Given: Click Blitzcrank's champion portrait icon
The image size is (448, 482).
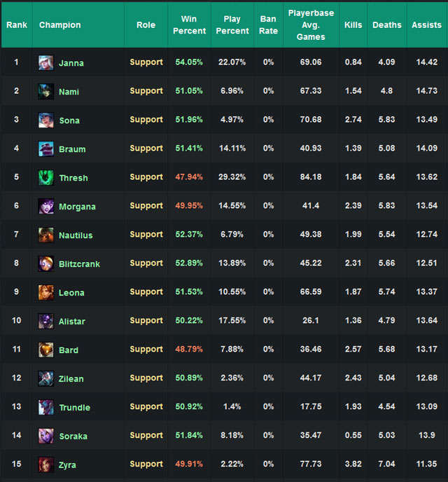Looking at the screenshot, I should [x=45, y=263].
